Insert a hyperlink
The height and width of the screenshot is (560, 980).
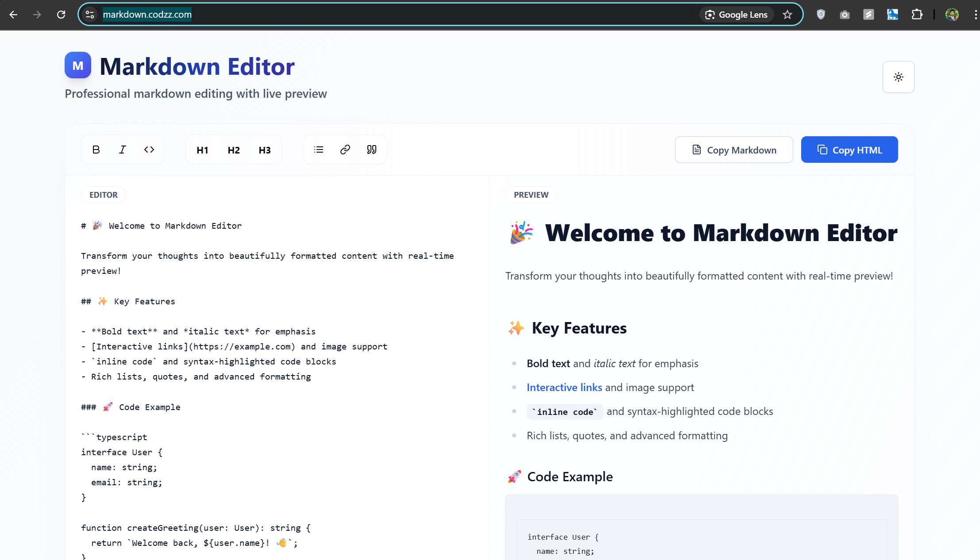click(x=345, y=150)
